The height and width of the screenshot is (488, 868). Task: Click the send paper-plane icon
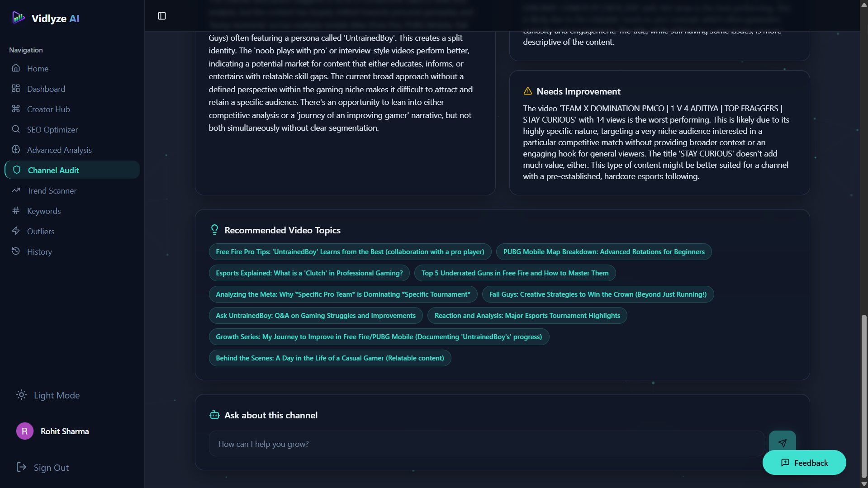click(783, 443)
